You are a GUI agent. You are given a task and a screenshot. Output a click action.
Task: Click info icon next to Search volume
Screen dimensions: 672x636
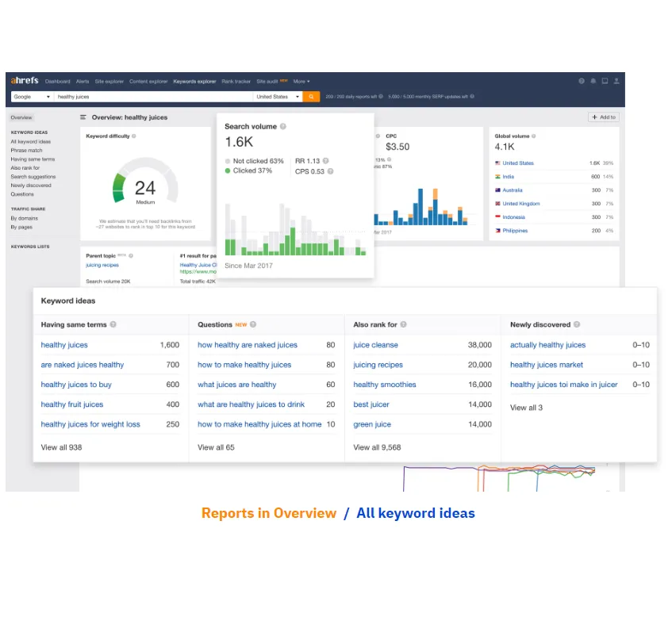click(x=283, y=126)
